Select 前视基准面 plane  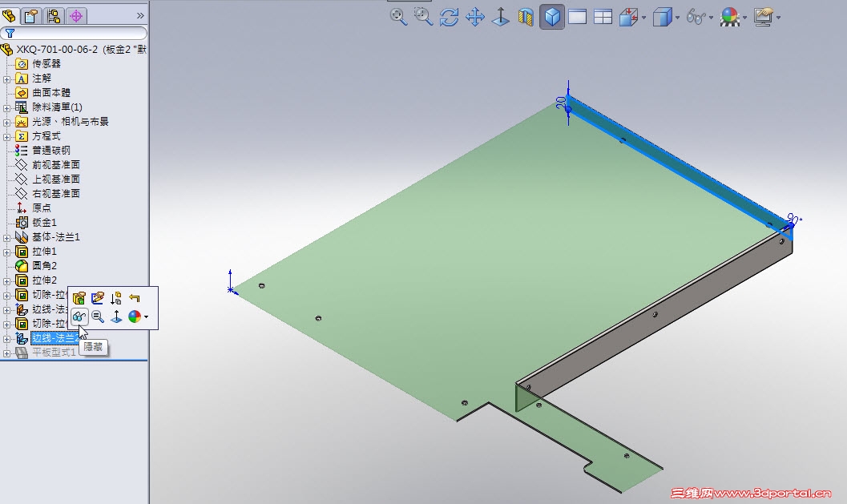[56, 165]
